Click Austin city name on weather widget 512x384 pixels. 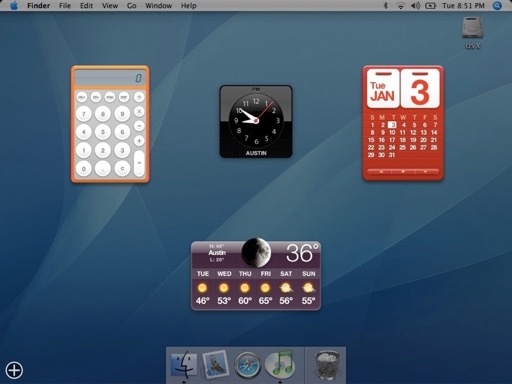point(217,253)
